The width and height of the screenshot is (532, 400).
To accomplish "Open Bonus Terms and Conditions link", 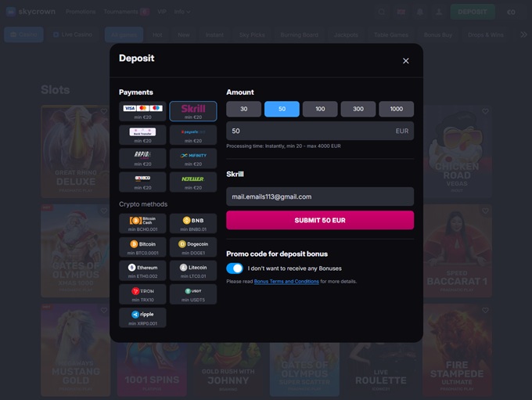I will pyautogui.click(x=286, y=281).
